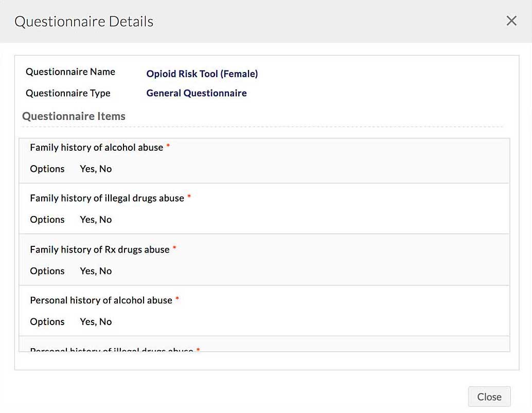532x413 pixels.
Task: Click "Yes, No" under Family history of illegal drugs abuse
Action: coord(96,220)
